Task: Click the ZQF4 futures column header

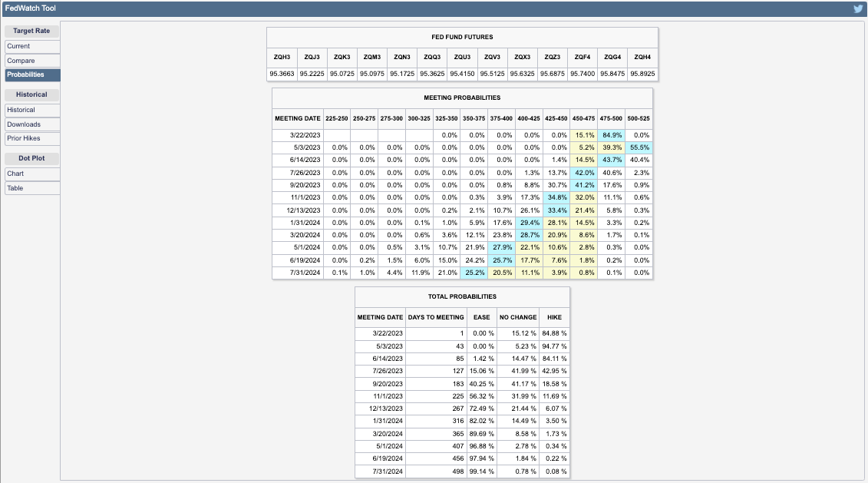Action: [x=583, y=57]
